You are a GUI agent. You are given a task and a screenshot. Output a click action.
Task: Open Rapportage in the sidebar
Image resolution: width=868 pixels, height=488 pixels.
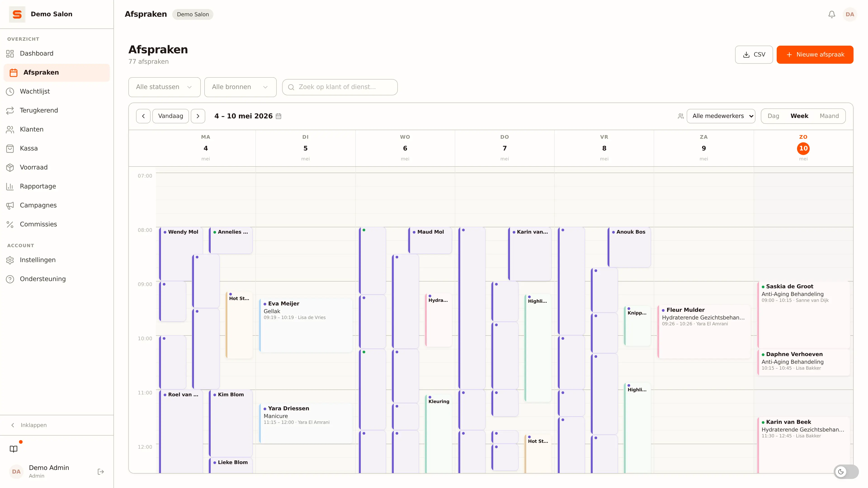click(x=57, y=186)
